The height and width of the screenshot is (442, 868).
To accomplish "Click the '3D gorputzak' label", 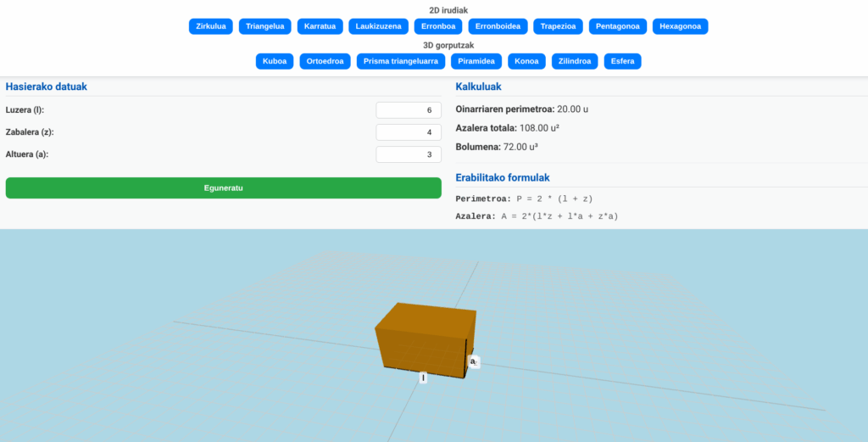I will pos(448,45).
